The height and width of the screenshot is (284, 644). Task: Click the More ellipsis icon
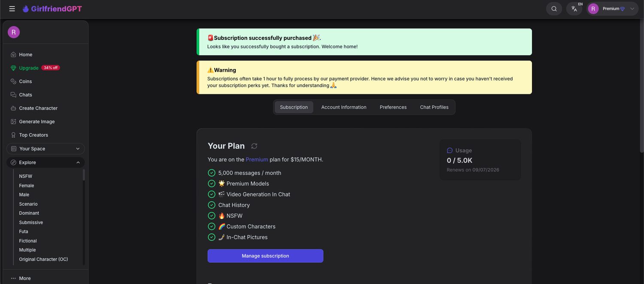(x=13, y=278)
